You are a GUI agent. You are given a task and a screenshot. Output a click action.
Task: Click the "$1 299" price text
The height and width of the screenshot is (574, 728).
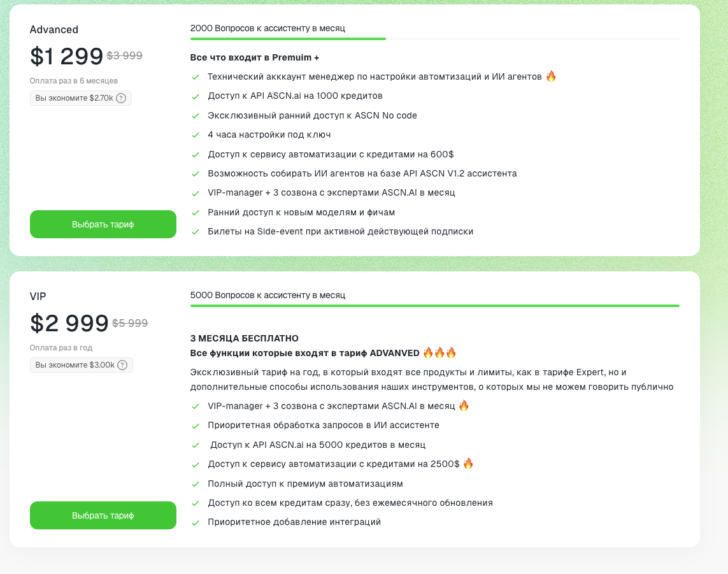(x=66, y=57)
